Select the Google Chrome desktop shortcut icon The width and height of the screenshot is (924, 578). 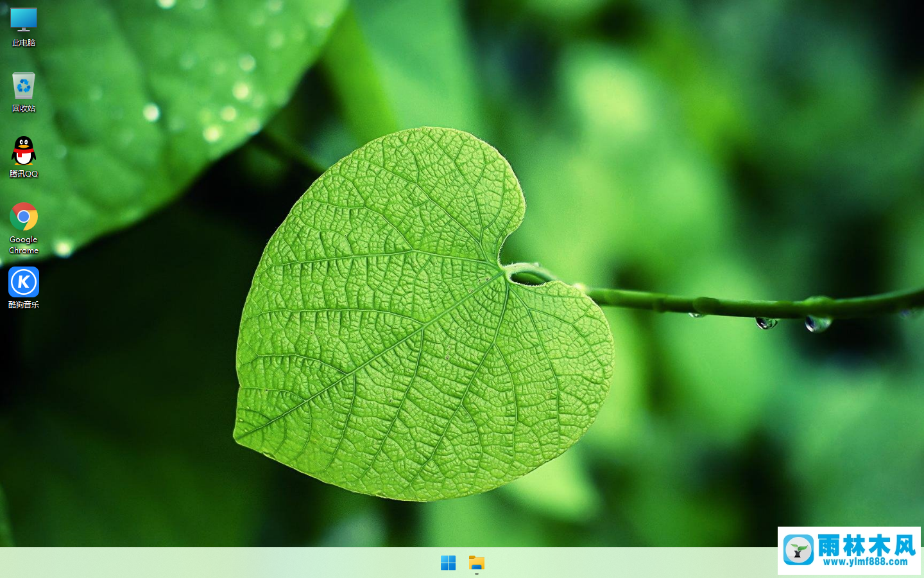click(x=24, y=217)
